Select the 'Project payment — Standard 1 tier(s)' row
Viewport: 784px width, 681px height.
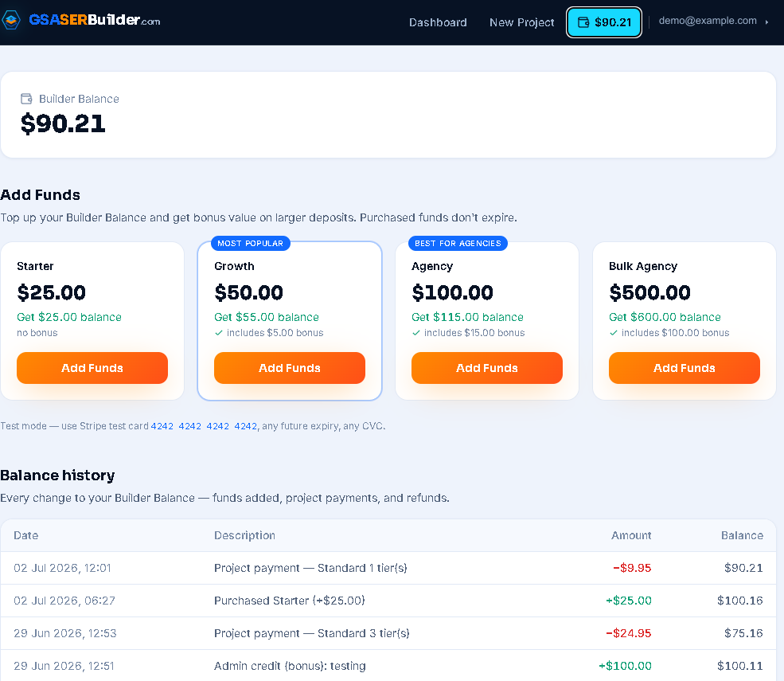pyautogui.click(x=388, y=568)
